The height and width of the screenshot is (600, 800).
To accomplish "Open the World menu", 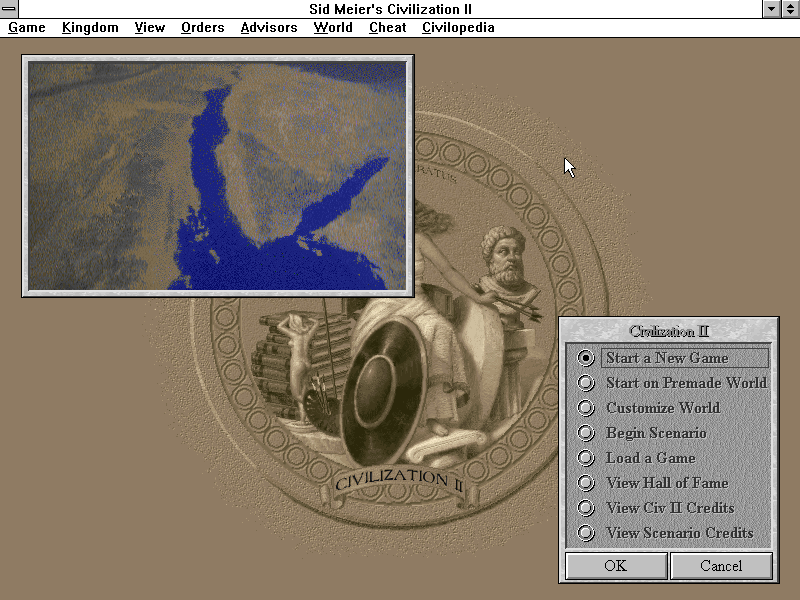I will pyautogui.click(x=333, y=28).
